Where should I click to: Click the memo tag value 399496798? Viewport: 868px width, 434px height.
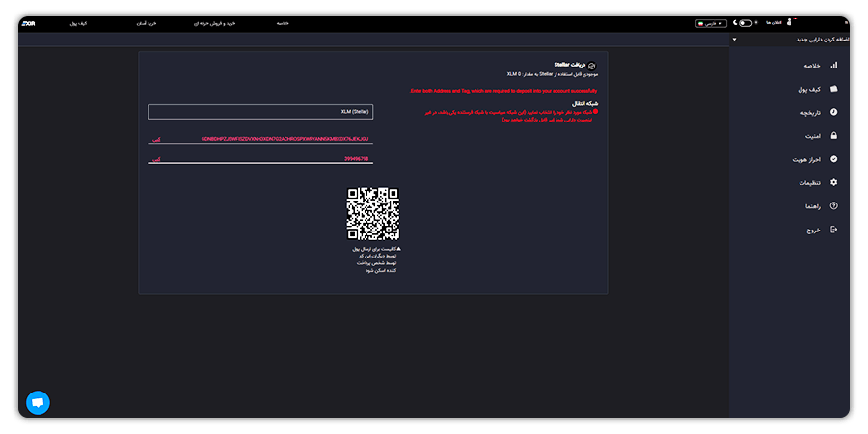[x=356, y=159]
